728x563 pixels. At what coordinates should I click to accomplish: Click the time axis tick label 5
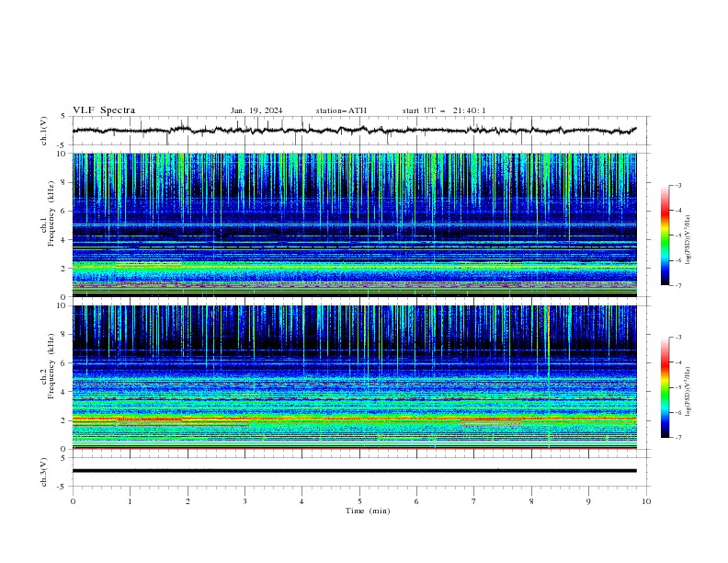coord(359,501)
